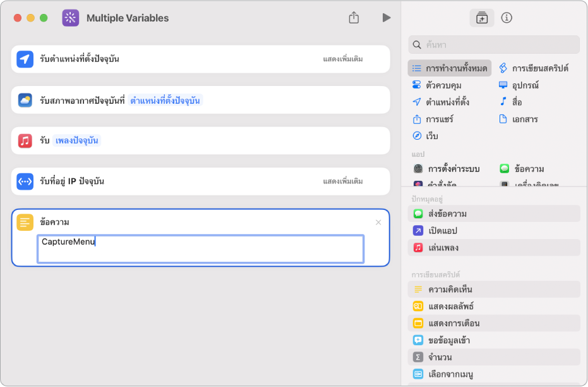Image resolution: width=588 pixels, height=387 pixels.
Task: Click the location arrow action icon
Action: click(x=25, y=59)
